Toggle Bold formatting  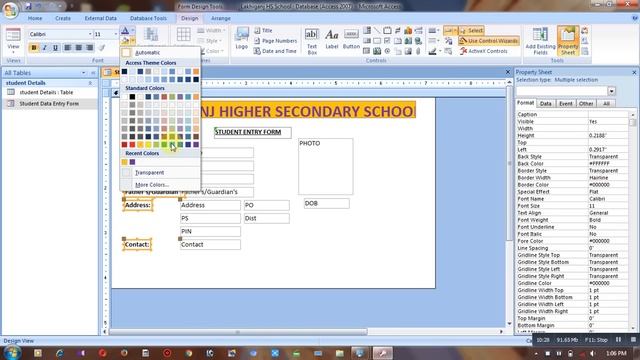click(34, 48)
